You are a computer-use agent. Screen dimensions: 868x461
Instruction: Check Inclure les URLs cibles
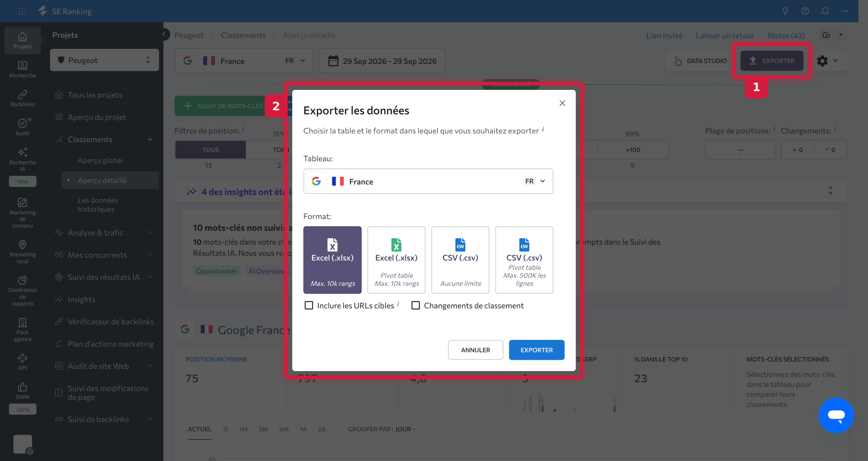[x=309, y=305]
